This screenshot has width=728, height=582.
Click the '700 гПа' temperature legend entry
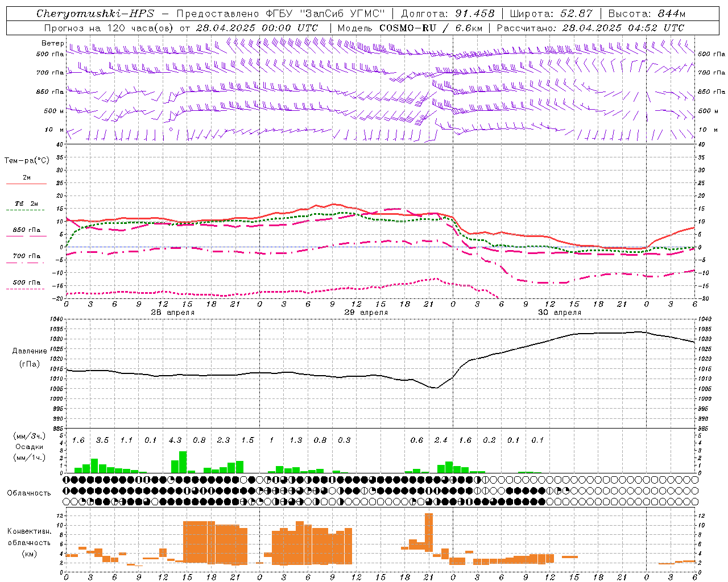[26, 259]
